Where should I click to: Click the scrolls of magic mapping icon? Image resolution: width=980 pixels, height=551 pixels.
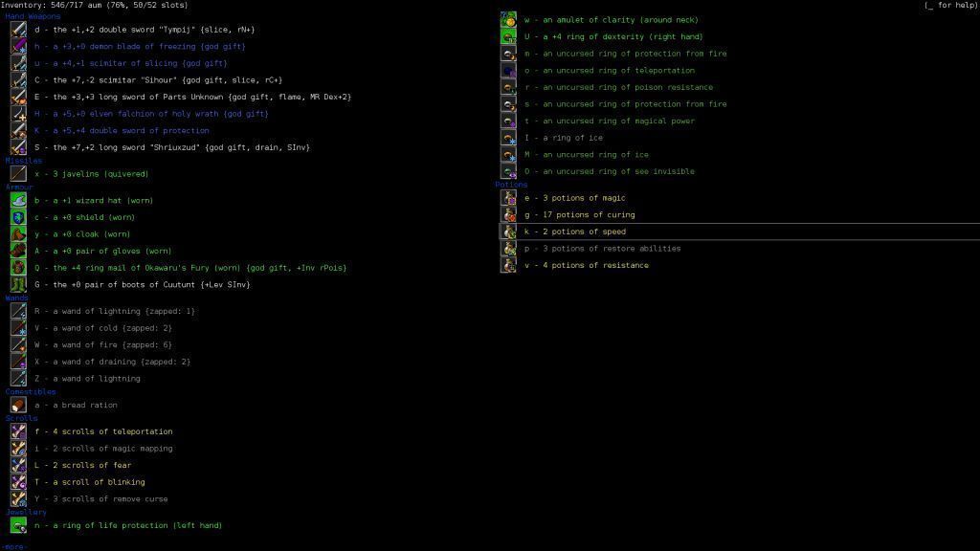pyautogui.click(x=18, y=449)
